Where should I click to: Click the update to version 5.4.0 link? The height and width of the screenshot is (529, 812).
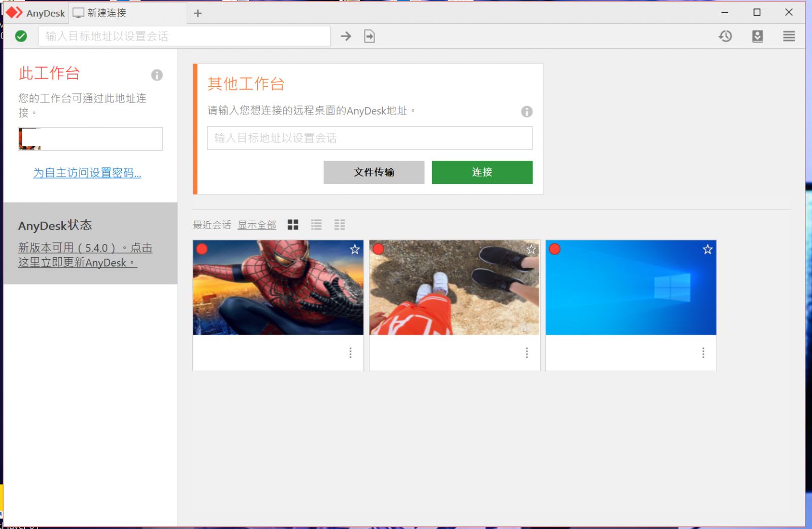tap(85, 255)
